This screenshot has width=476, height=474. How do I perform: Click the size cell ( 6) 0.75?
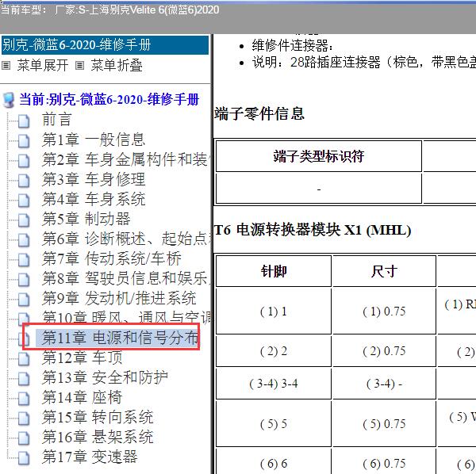384,461
